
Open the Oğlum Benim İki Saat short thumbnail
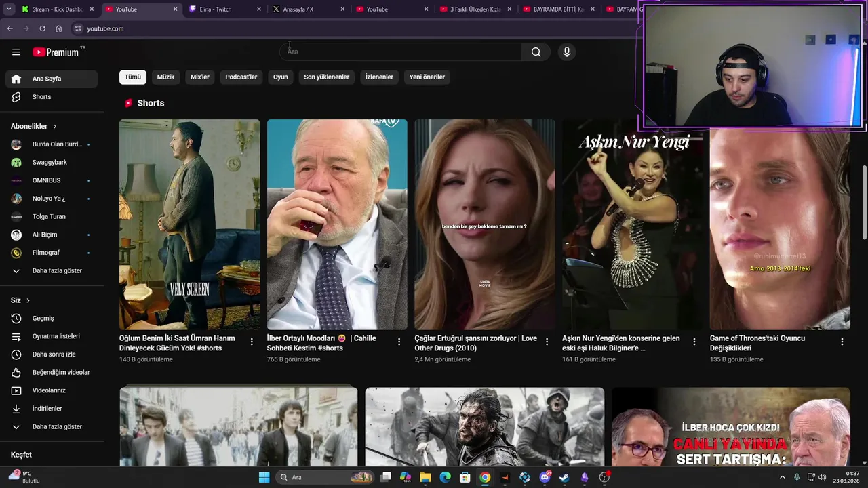pos(189,224)
